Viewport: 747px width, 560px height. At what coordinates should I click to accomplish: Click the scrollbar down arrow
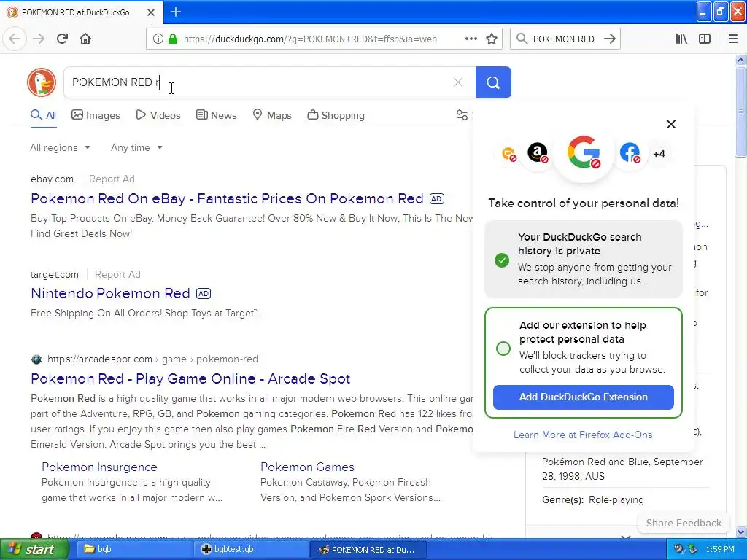click(740, 532)
